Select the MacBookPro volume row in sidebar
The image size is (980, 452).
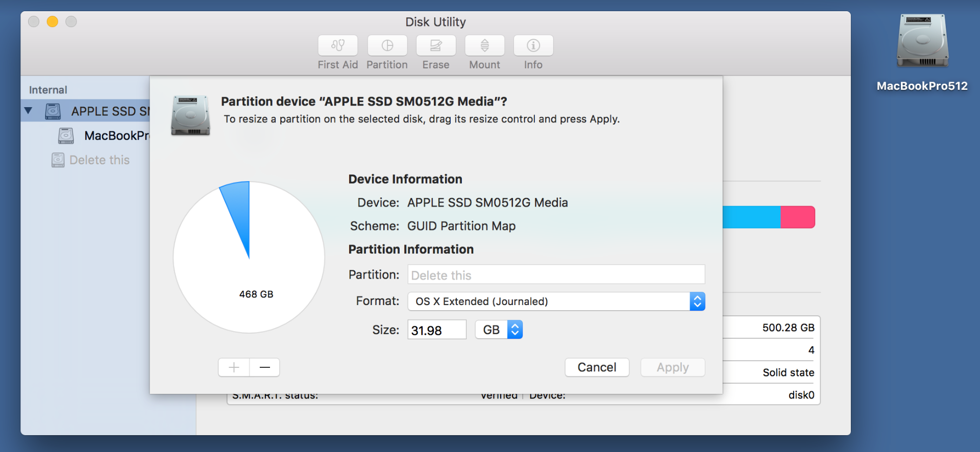pos(85,135)
